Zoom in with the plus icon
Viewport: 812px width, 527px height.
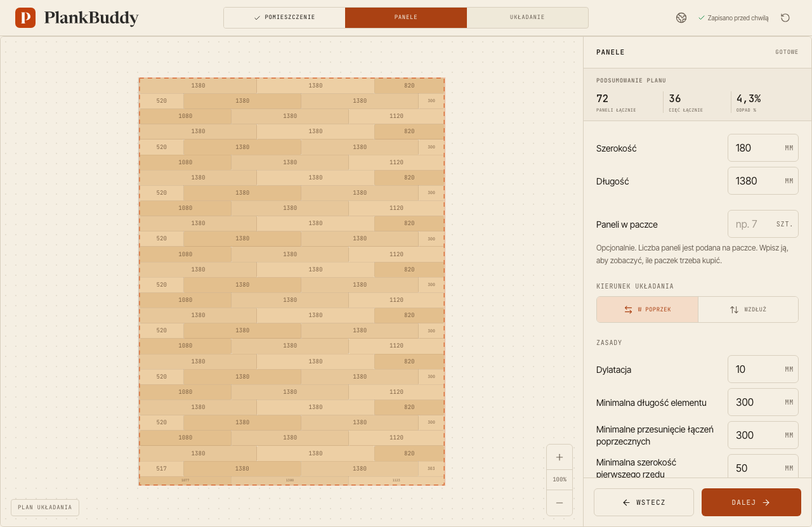pos(560,457)
